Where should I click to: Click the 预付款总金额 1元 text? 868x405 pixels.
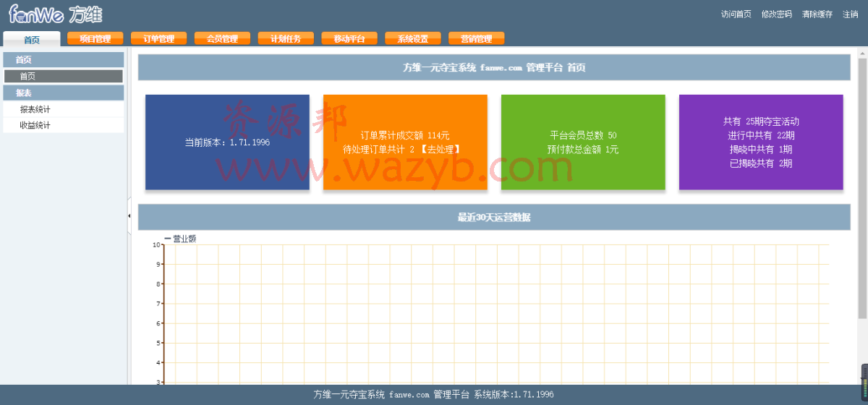(583, 150)
